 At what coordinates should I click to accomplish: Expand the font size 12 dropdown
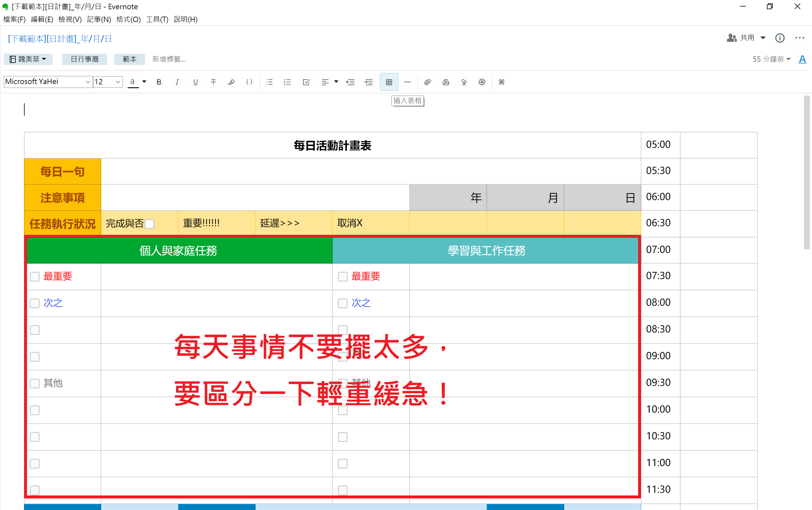pos(118,82)
